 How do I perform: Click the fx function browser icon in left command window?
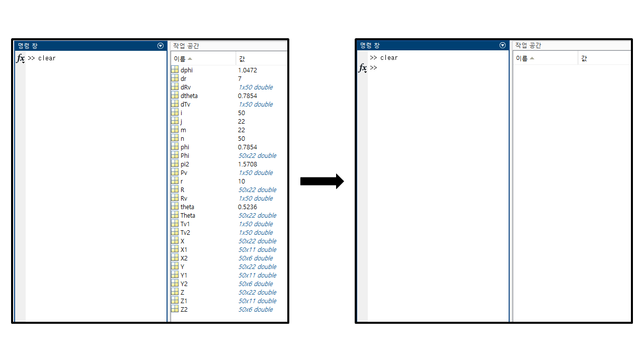[21, 59]
